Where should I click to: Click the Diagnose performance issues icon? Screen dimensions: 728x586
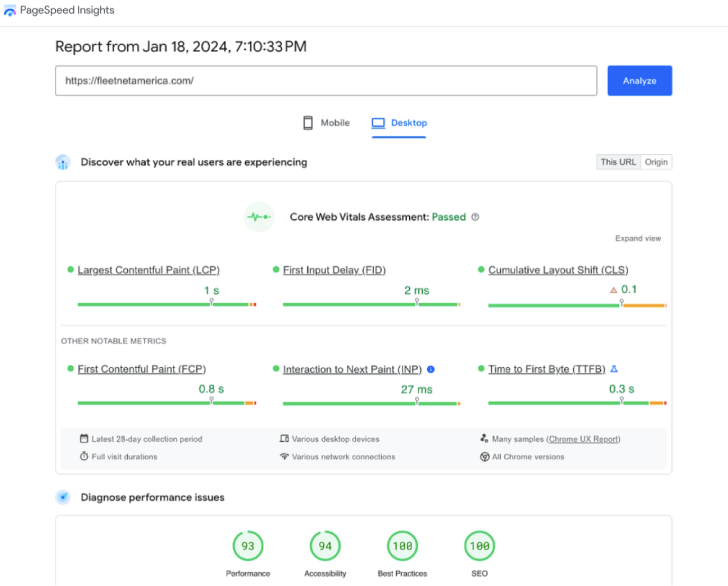tap(63, 497)
